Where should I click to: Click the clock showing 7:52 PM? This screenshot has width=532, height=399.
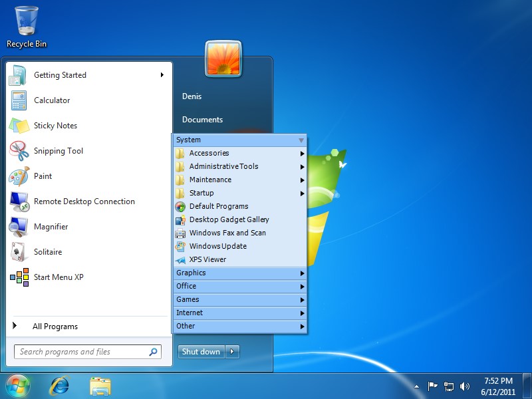click(x=498, y=380)
